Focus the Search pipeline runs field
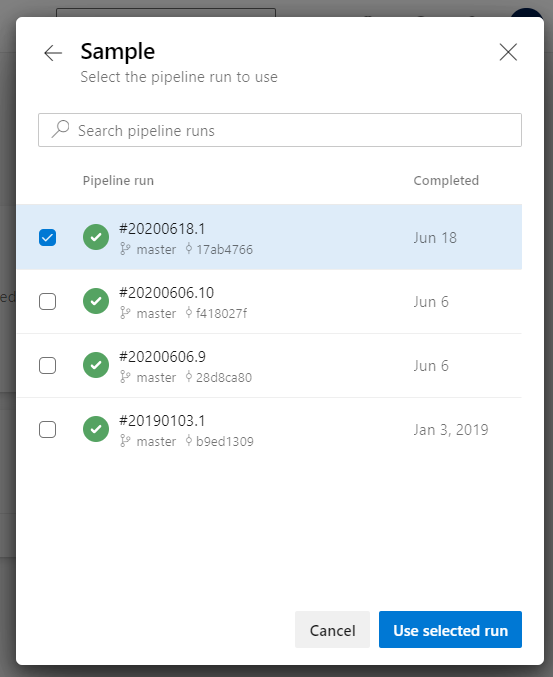 pos(280,130)
